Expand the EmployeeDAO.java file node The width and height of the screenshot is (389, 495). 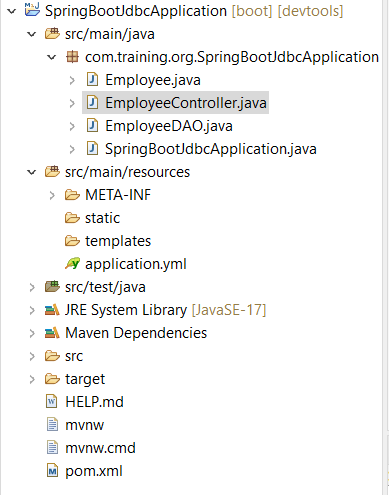[x=72, y=126]
